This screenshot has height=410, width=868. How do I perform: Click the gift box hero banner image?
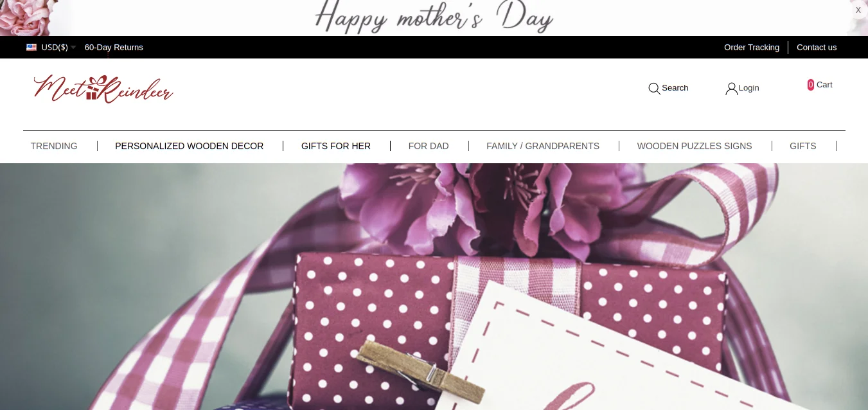click(x=434, y=287)
